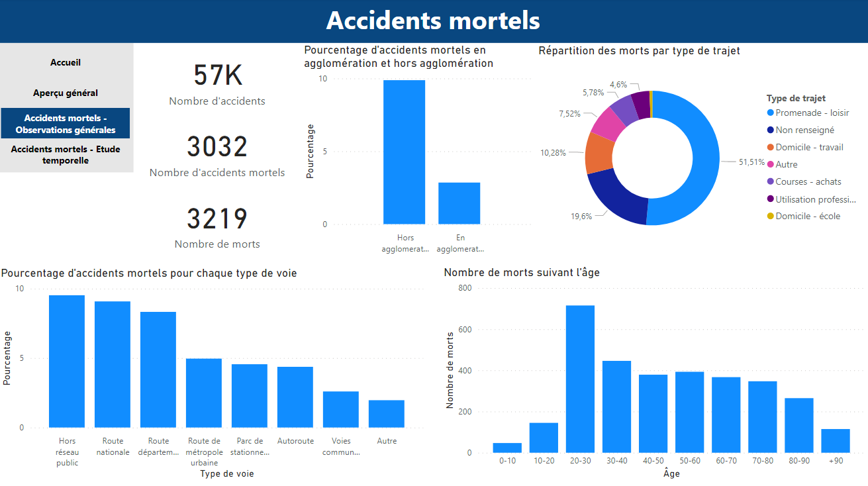Click the 'Âge' axis title

click(x=671, y=474)
